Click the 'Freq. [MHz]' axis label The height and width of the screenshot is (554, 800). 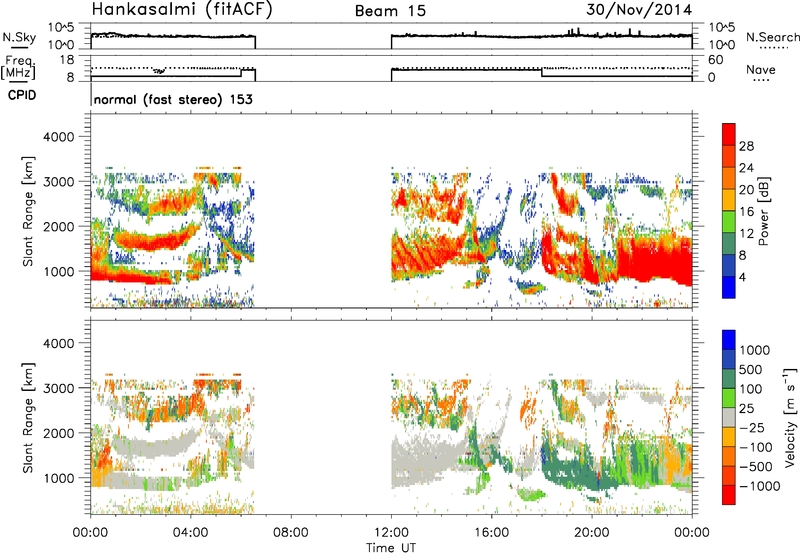[x=19, y=67]
